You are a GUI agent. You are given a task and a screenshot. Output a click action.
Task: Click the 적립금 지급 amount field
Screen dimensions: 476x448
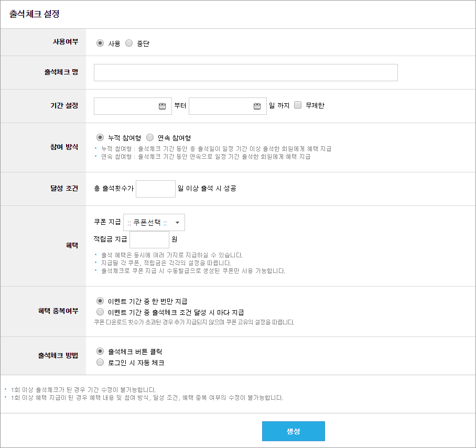(x=149, y=239)
